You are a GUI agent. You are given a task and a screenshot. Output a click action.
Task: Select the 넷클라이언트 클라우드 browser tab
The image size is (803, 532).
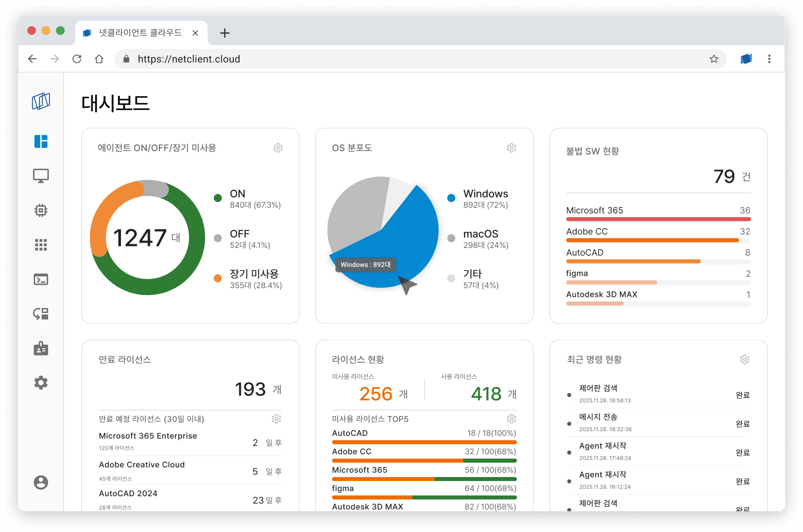point(141,33)
